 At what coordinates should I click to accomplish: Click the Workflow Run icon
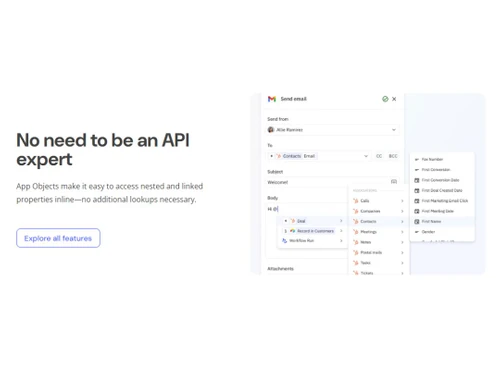pyautogui.click(x=284, y=240)
